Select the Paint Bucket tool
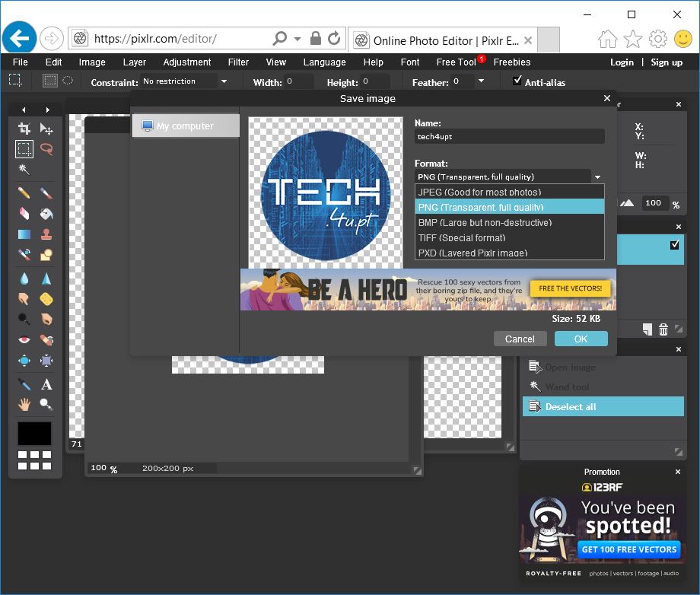 click(46, 214)
